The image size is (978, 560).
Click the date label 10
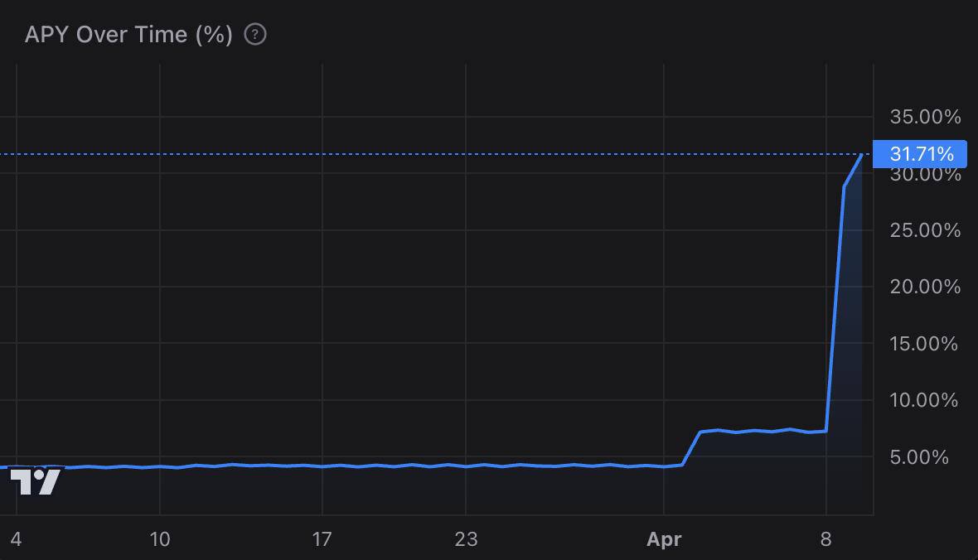pyautogui.click(x=160, y=538)
